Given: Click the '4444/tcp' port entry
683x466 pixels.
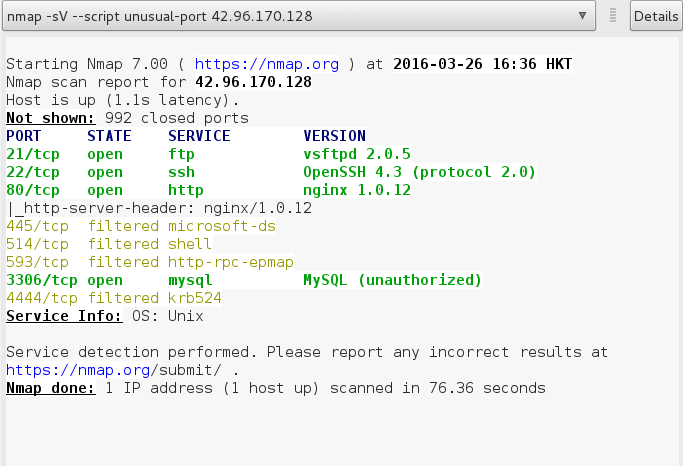Looking at the screenshot, I should (42, 298).
